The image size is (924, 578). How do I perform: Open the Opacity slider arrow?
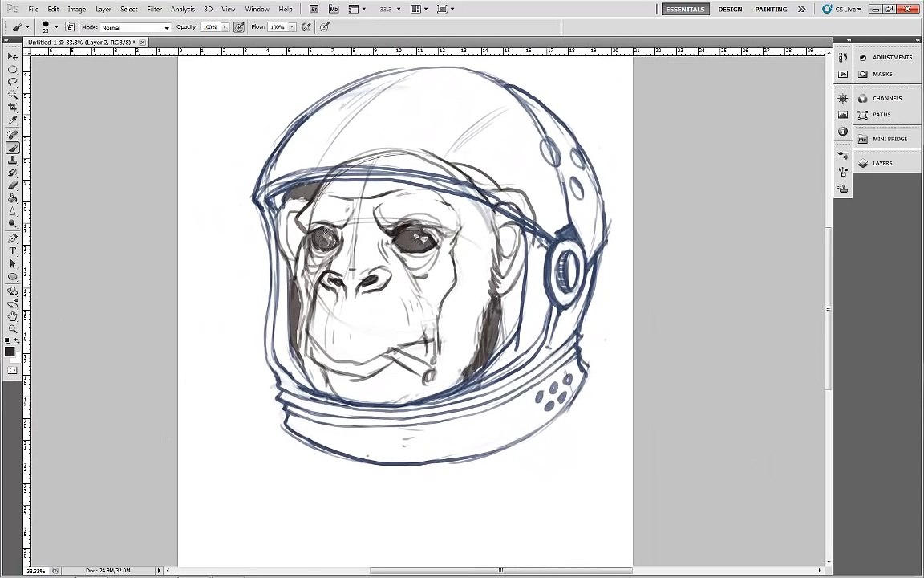225,27
